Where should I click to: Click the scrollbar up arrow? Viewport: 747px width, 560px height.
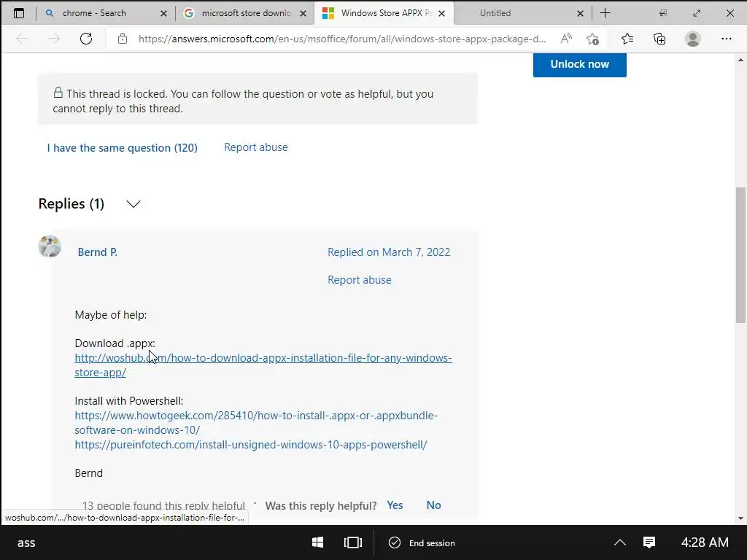tap(740, 60)
